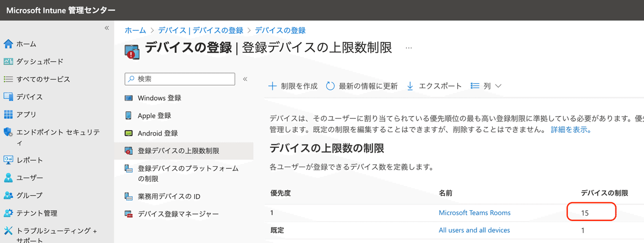Open エンドポイント セキュリティ in the sidebar

57,137
